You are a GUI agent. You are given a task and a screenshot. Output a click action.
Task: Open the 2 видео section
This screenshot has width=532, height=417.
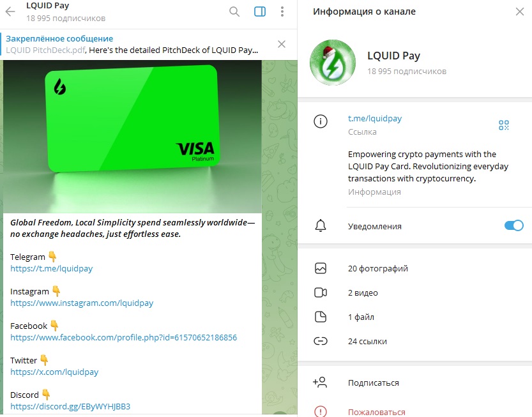(x=414, y=292)
